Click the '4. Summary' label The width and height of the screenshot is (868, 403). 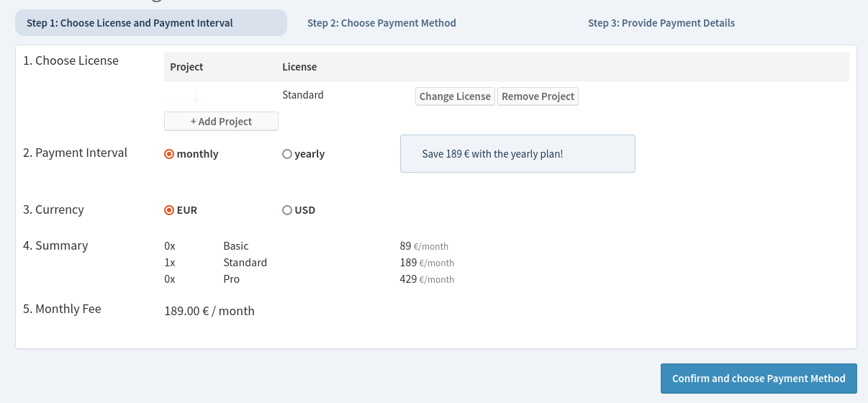[x=55, y=245]
